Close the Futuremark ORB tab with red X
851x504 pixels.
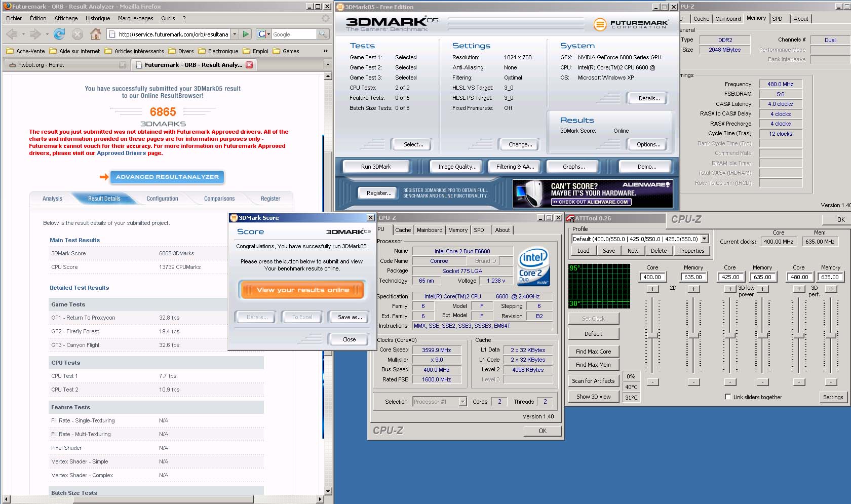249,65
